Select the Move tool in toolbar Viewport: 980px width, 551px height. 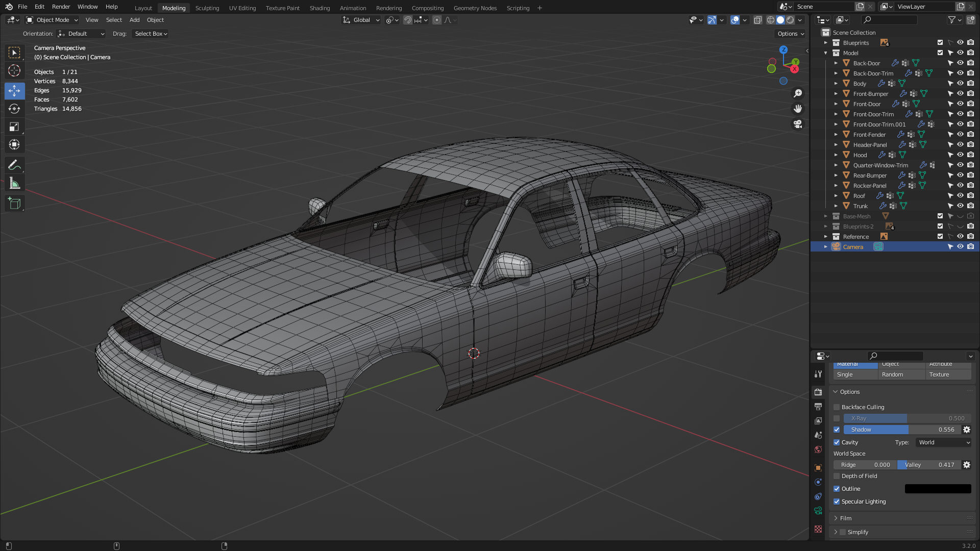pyautogui.click(x=14, y=91)
